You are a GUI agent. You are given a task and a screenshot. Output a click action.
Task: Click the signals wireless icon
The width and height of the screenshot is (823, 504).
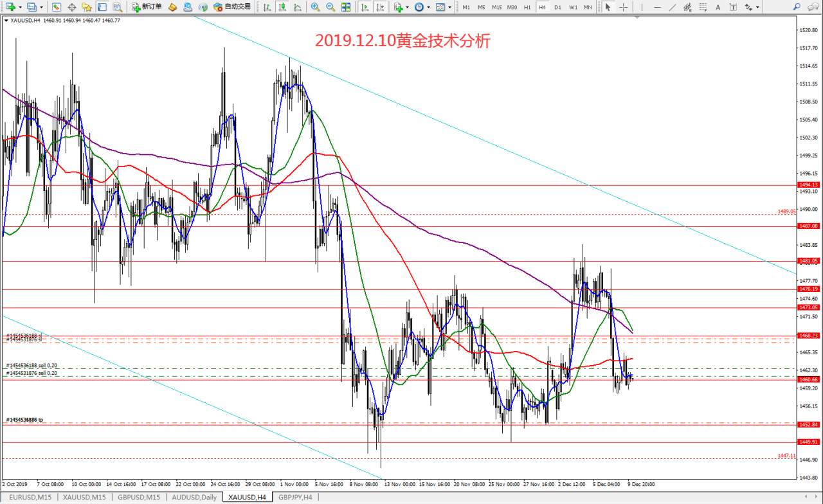(203, 6)
